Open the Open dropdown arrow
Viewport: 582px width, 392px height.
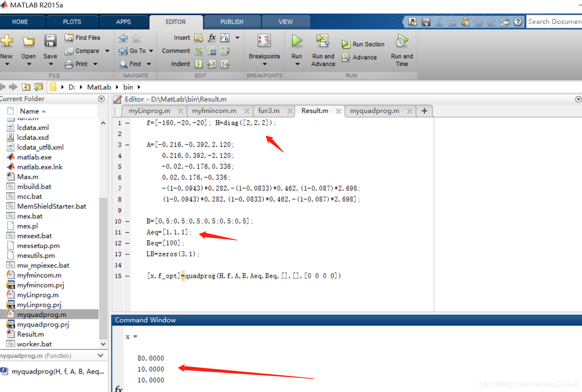point(29,65)
